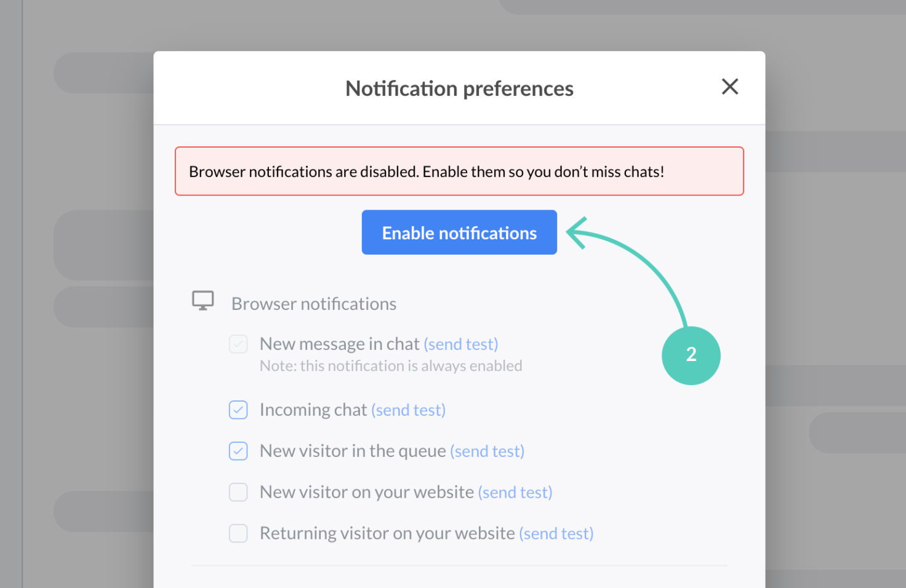Image resolution: width=906 pixels, height=588 pixels.
Task: Send test for New visitor in the queue
Action: coord(487,451)
